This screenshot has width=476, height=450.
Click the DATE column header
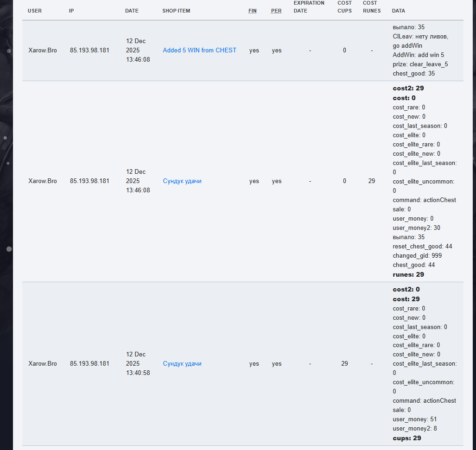point(132,11)
